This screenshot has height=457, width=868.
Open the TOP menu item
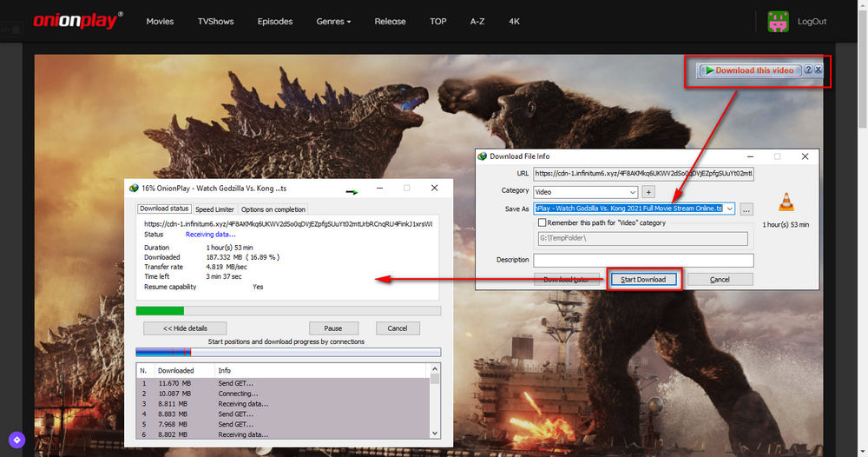pos(437,21)
